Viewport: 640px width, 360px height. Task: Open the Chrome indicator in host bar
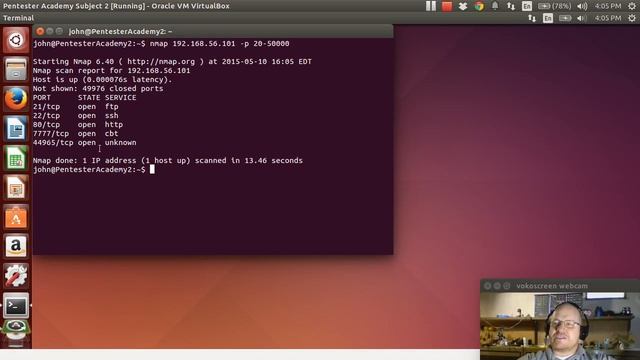click(x=479, y=6)
